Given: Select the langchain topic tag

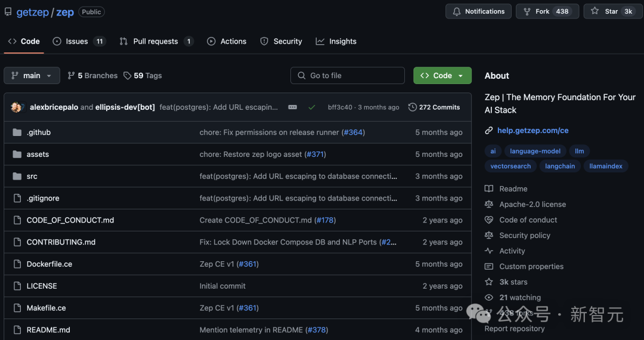Looking at the screenshot, I should pyautogui.click(x=560, y=166).
